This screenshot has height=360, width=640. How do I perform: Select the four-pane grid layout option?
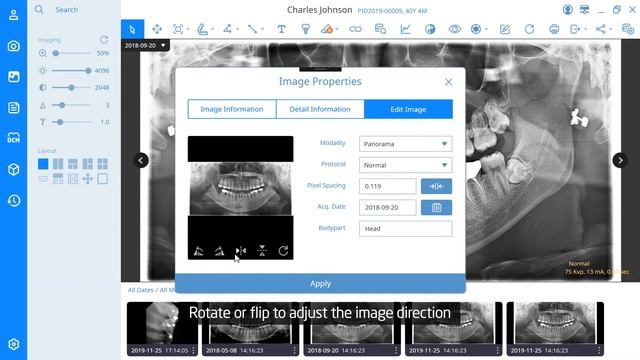tap(102, 164)
